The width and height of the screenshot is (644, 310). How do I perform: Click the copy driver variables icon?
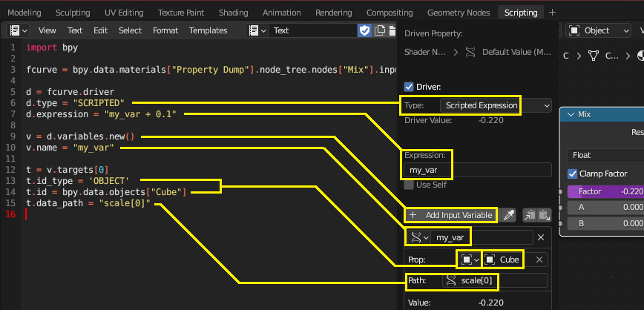pos(530,215)
